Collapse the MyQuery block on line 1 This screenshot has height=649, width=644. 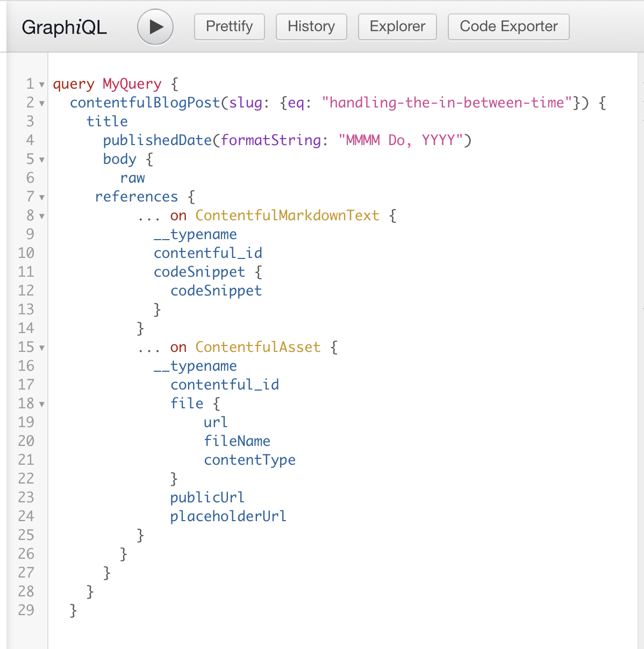tap(42, 85)
